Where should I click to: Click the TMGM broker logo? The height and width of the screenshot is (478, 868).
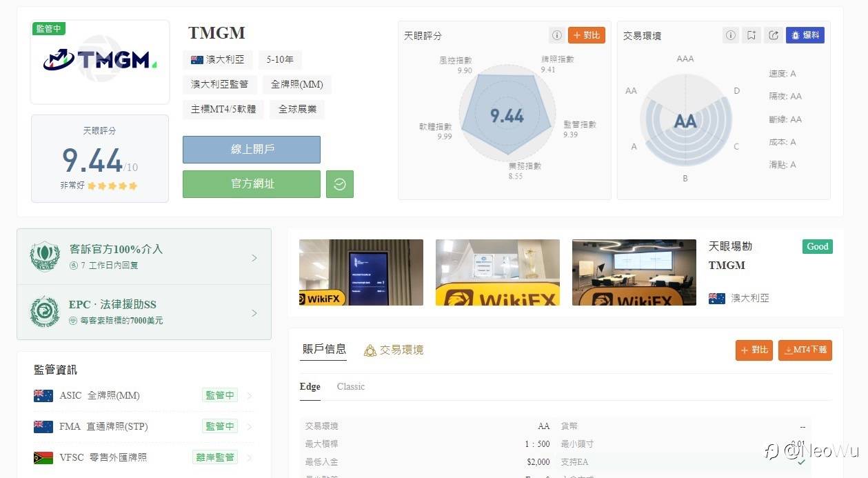100,61
